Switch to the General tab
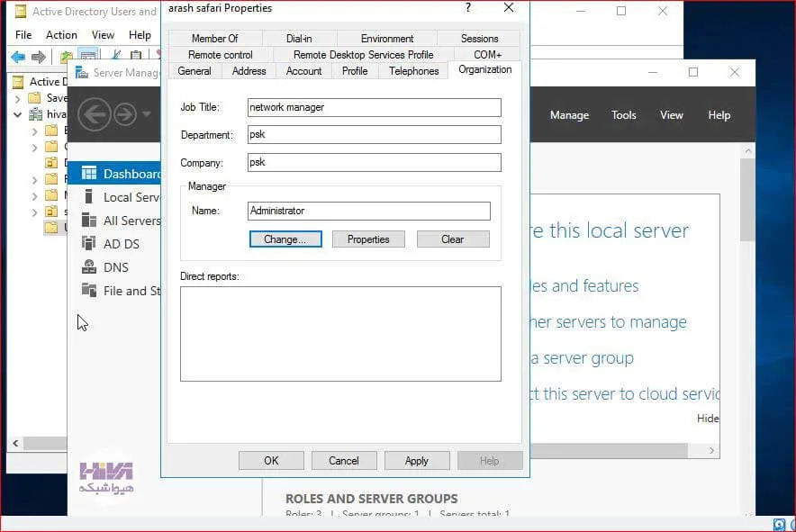Image resolution: width=796 pixels, height=532 pixels. tap(194, 71)
